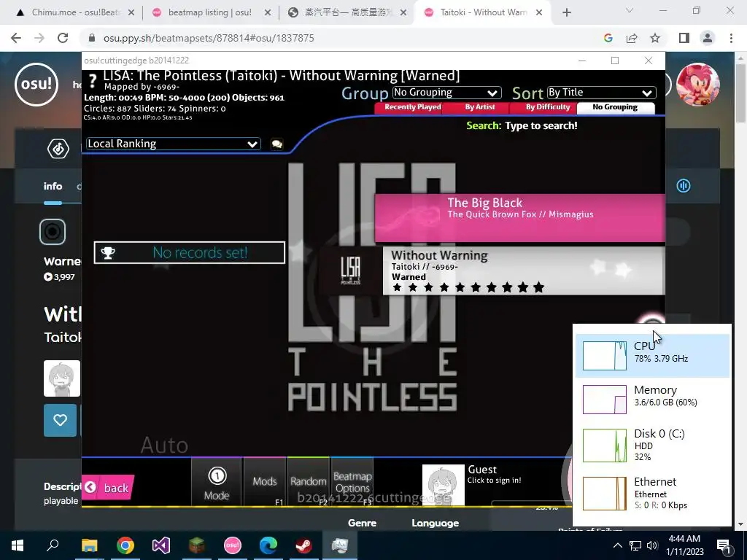The height and width of the screenshot is (560, 747).
Task: Click the search field 'Type to search!'
Action: click(541, 125)
